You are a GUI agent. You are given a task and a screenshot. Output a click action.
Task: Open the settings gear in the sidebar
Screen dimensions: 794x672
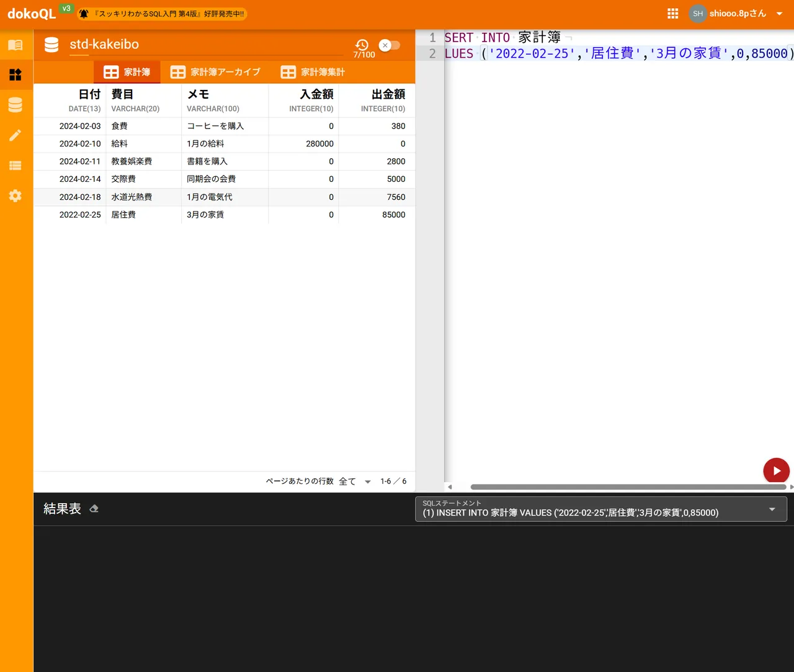tap(16, 196)
